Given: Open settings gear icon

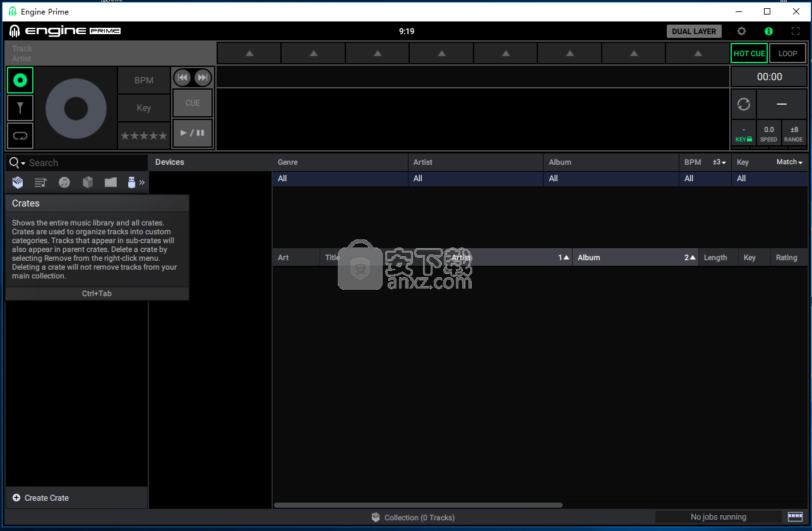Looking at the screenshot, I should (742, 31).
